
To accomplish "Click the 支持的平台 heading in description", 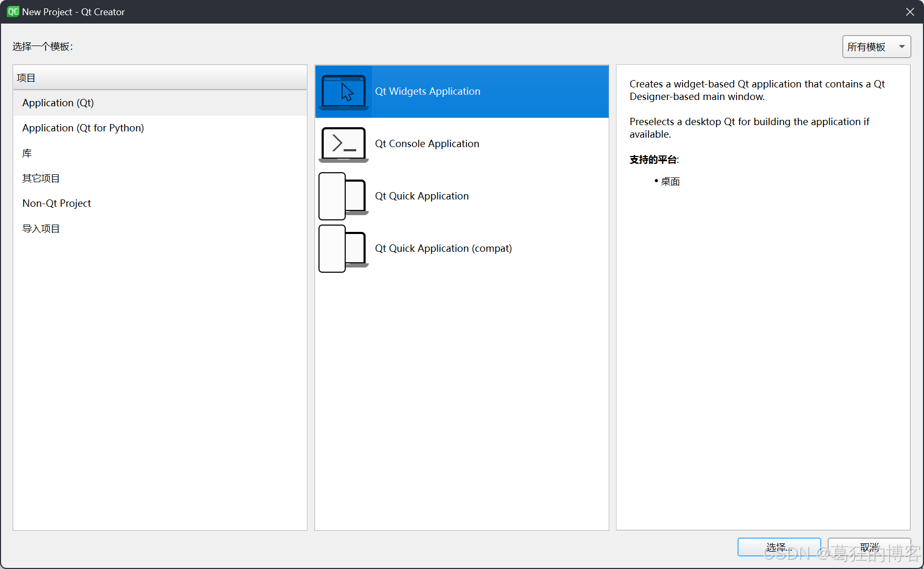I will click(x=654, y=160).
